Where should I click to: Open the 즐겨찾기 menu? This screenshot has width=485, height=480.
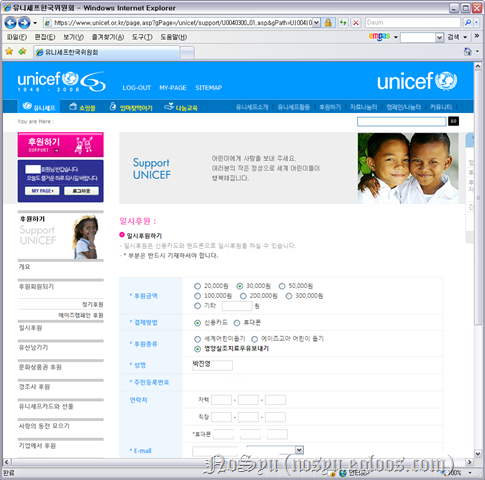[x=108, y=37]
